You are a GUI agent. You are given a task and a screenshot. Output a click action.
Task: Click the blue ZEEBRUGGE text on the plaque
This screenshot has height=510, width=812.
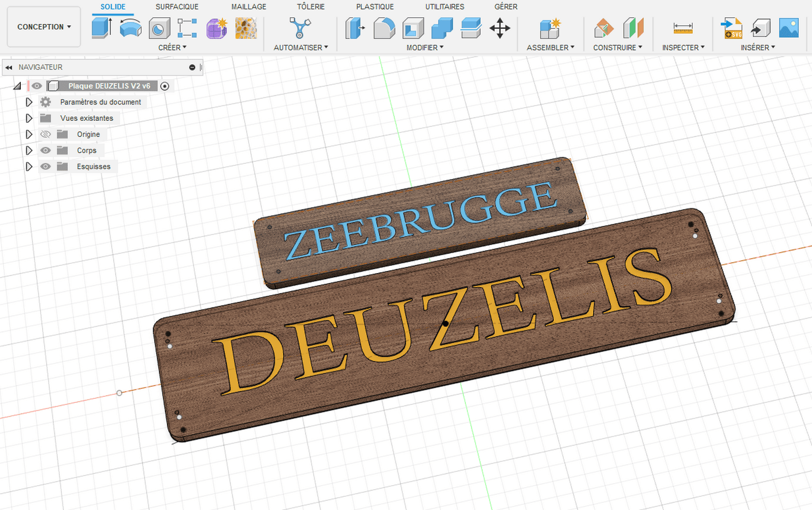tap(420, 221)
